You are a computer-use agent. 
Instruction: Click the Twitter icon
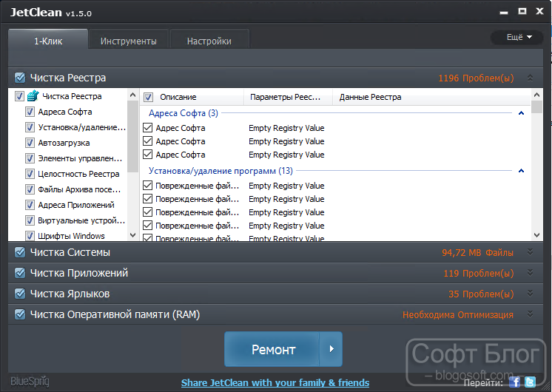click(530, 382)
